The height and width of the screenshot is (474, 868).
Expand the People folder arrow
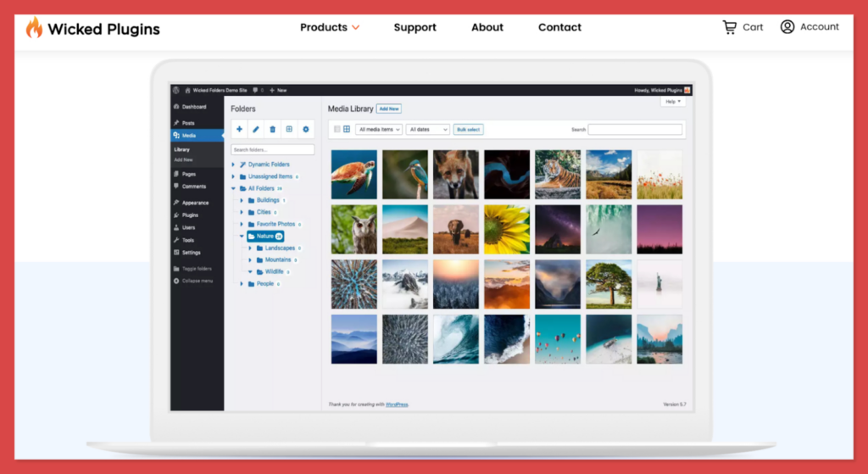[242, 283]
